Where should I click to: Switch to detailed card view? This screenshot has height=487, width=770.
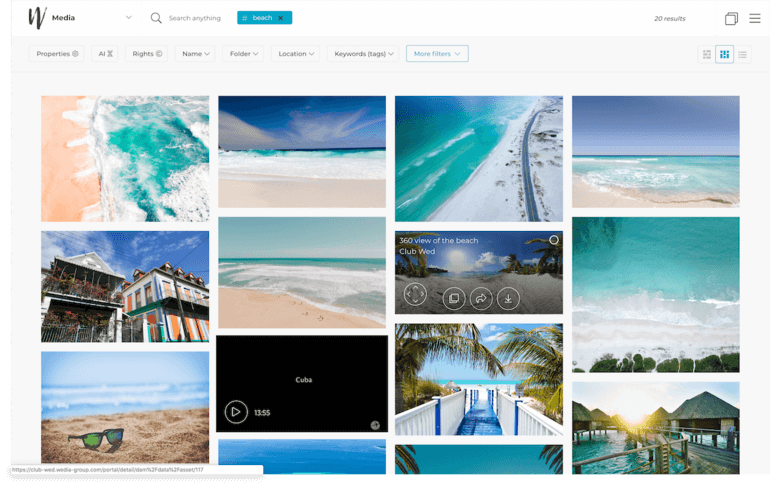tap(707, 54)
